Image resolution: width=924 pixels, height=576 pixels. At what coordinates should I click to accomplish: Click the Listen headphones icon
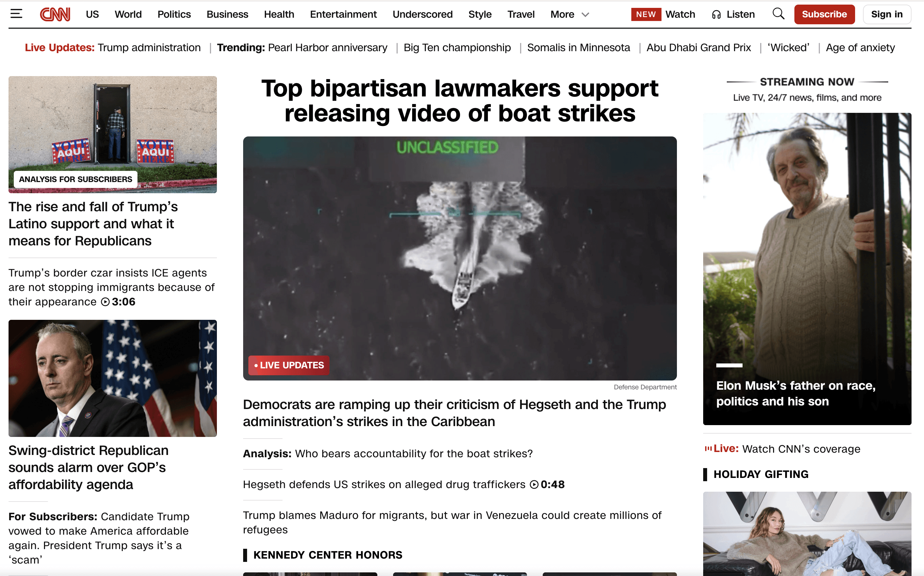716,14
